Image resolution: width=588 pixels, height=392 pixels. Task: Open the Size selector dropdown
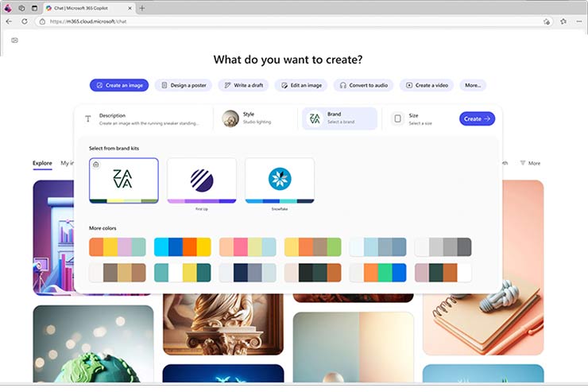coord(421,118)
